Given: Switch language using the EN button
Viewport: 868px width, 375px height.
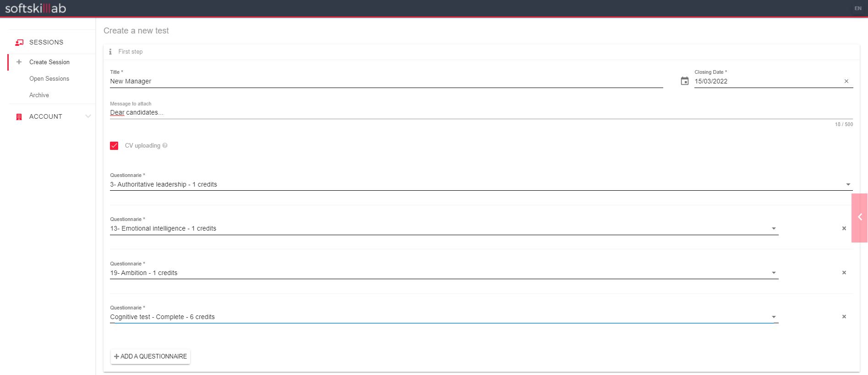Looking at the screenshot, I should click(858, 8).
